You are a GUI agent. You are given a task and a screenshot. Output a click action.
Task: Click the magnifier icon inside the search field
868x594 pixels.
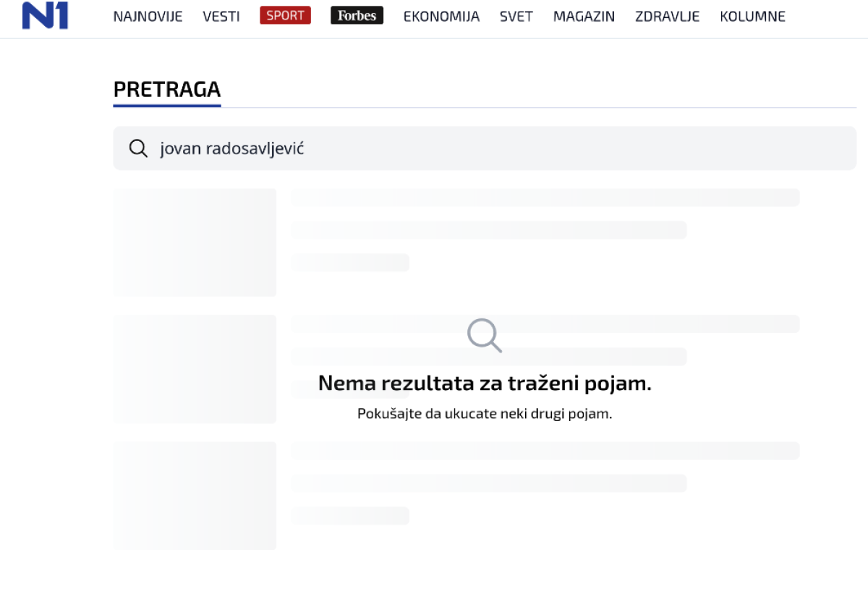click(x=137, y=148)
